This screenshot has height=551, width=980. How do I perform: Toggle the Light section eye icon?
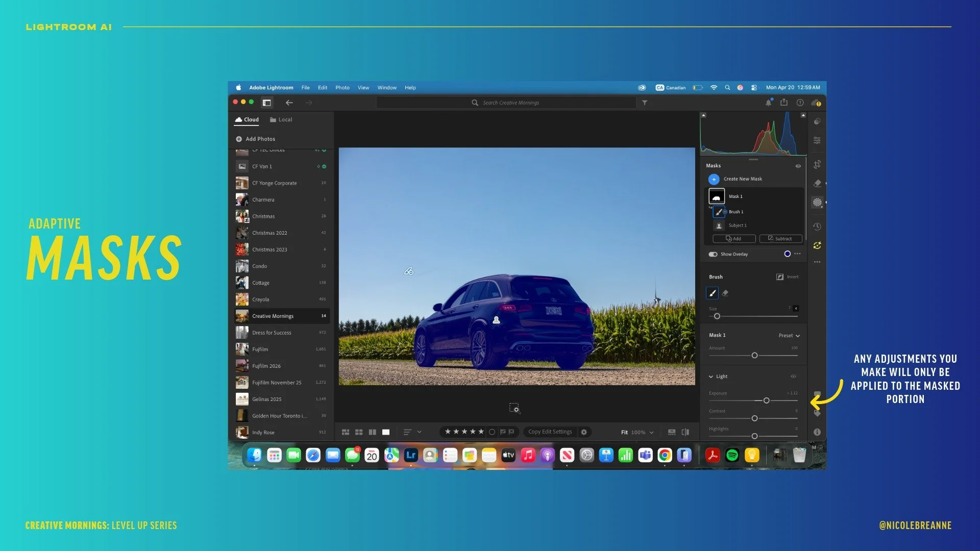pyautogui.click(x=793, y=377)
